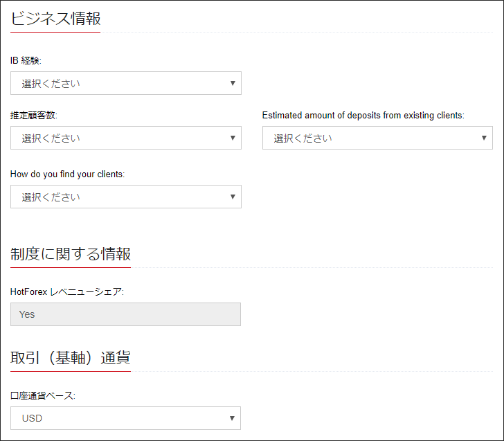The height and width of the screenshot is (441, 504).
Task: Click the arrow icon on the USD currency select
Action: click(x=233, y=418)
